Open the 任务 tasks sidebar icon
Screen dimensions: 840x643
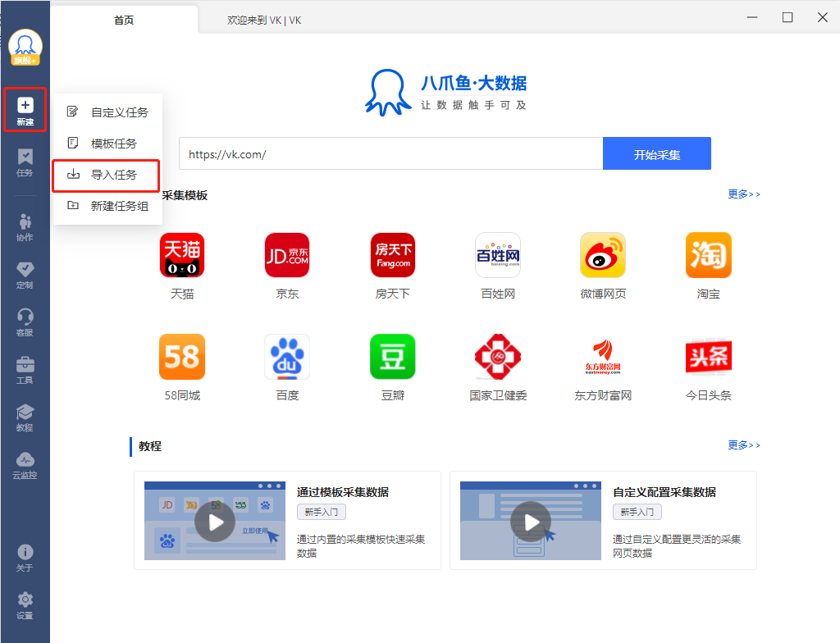[25, 163]
